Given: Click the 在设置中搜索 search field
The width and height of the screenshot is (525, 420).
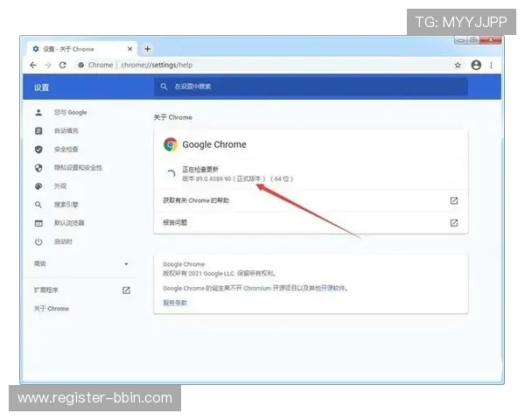Looking at the screenshot, I should pyautogui.click(x=311, y=87).
